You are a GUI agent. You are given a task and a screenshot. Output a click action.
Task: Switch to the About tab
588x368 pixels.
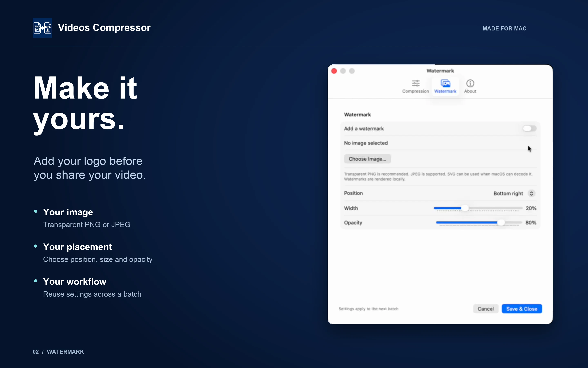pos(470,87)
